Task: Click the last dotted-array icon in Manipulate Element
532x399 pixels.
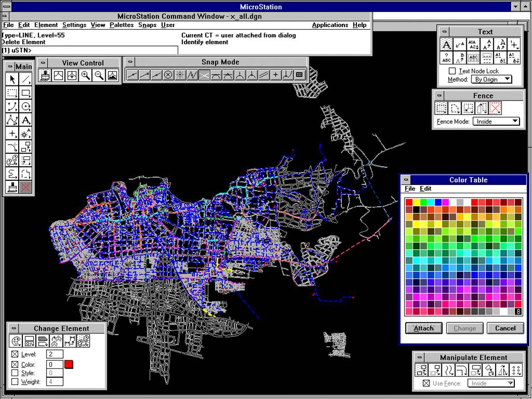Action: pos(516,370)
